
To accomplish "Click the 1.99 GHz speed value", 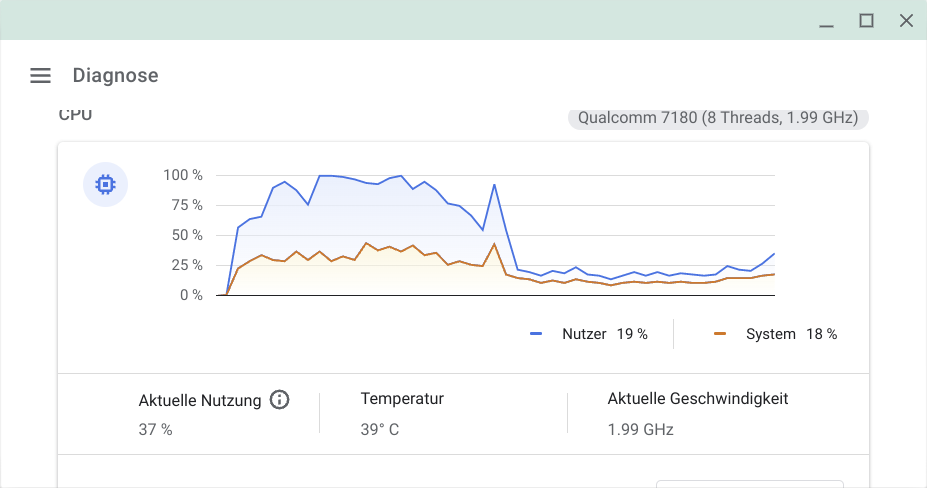I will point(640,430).
